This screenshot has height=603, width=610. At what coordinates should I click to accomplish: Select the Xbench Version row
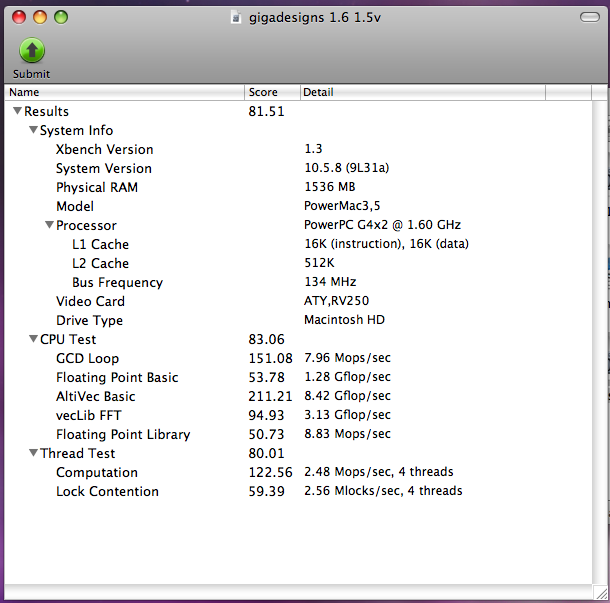298,149
